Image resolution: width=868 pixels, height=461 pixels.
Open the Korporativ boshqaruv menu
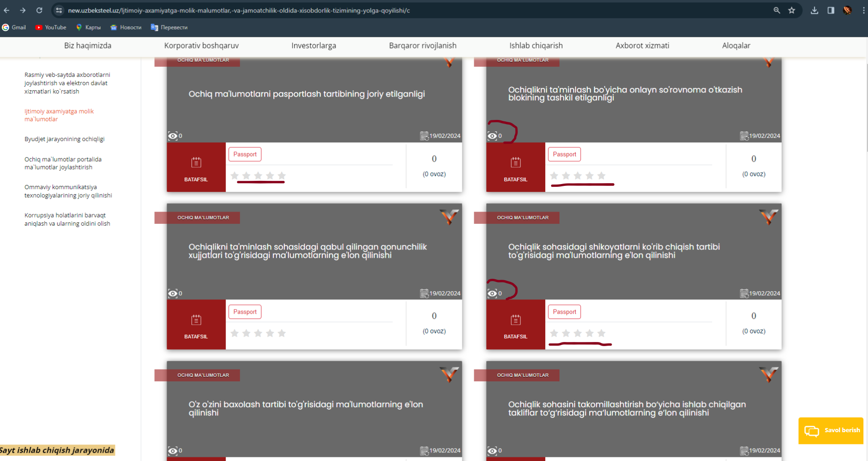(x=201, y=46)
